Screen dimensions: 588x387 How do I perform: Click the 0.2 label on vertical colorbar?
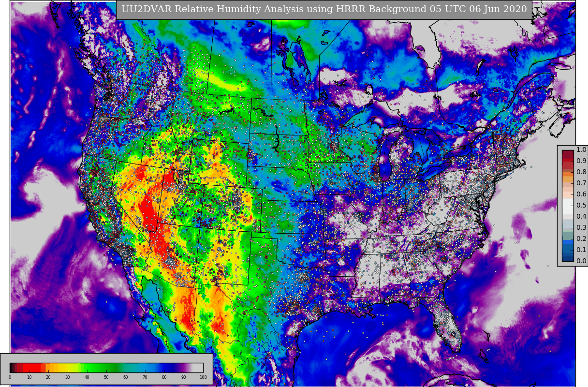coord(581,238)
